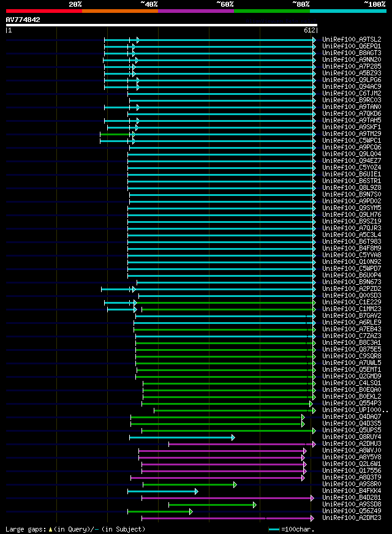Select the UniRef100_B9RC03 label

tap(352, 100)
